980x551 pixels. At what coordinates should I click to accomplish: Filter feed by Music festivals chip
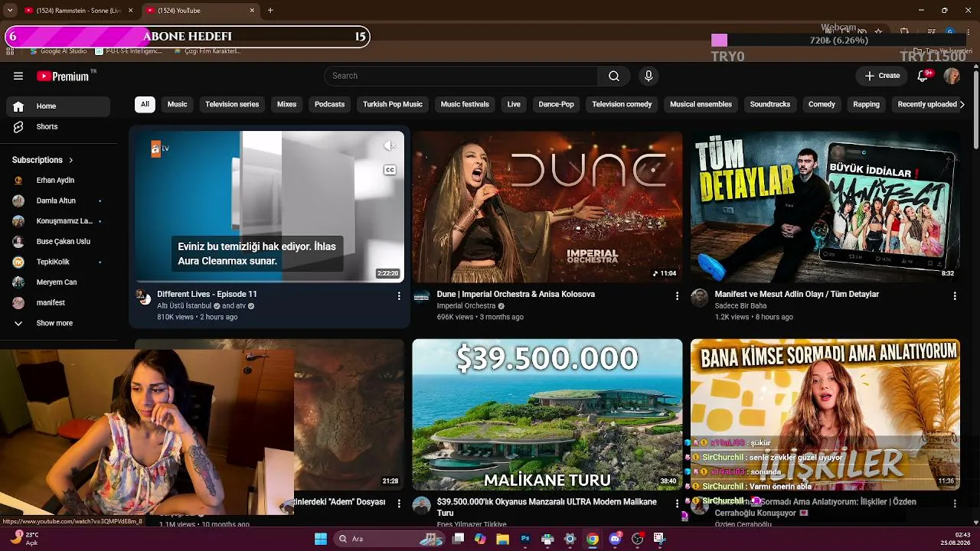(x=465, y=104)
